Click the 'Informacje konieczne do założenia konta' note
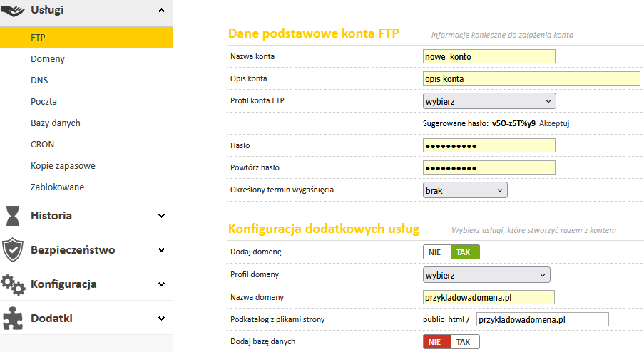This screenshot has width=644, height=352. (502, 36)
